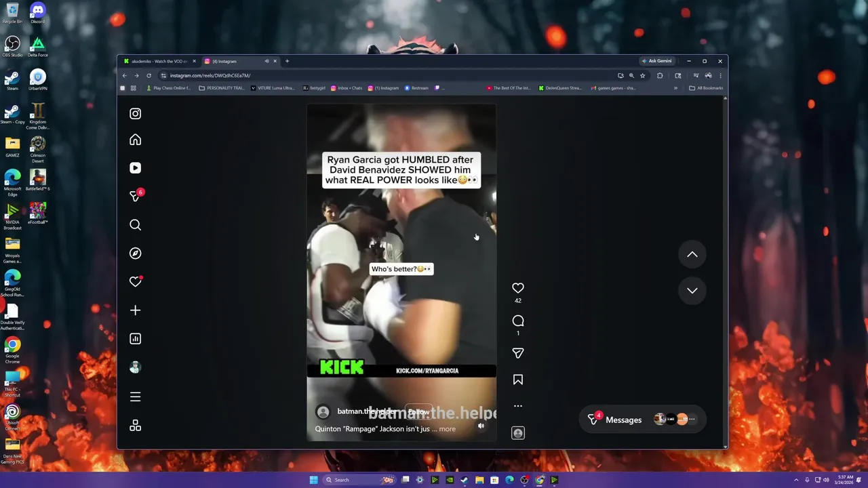Open DeJenQueen Stream bookmark
Screen dimensions: 868x488
[560, 88]
